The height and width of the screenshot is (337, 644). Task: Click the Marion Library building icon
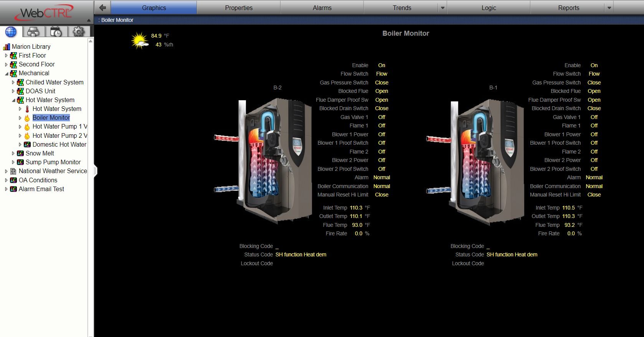click(7, 47)
